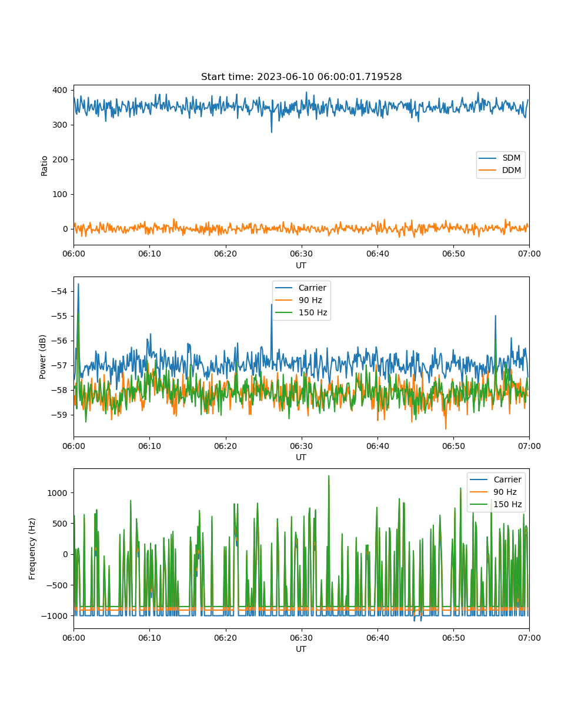This screenshot has width=588, height=706.
Task: Select the SDM legend entry
Action: pyautogui.click(x=500, y=159)
